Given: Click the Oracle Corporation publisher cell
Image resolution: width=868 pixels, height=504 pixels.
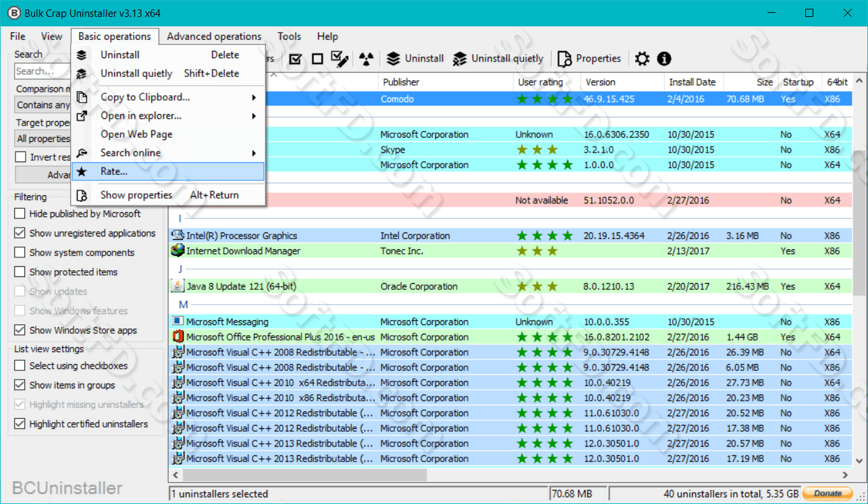Looking at the screenshot, I should pos(419,286).
